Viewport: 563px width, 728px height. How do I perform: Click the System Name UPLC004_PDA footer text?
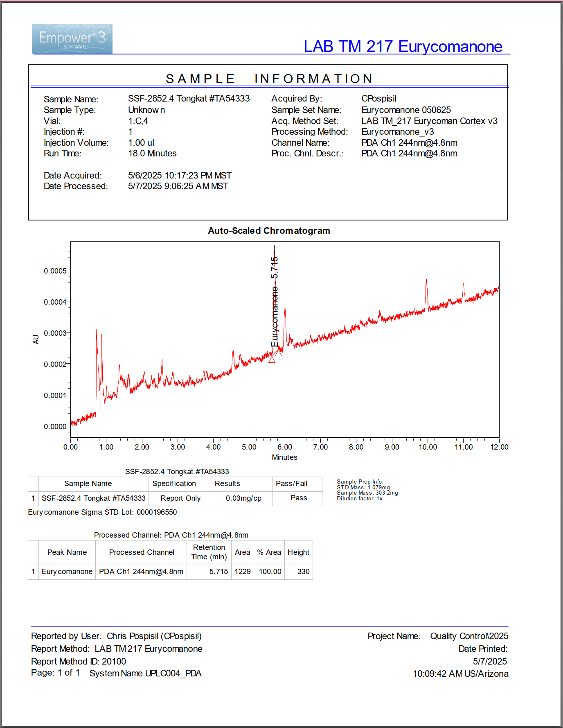(x=145, y=674)
